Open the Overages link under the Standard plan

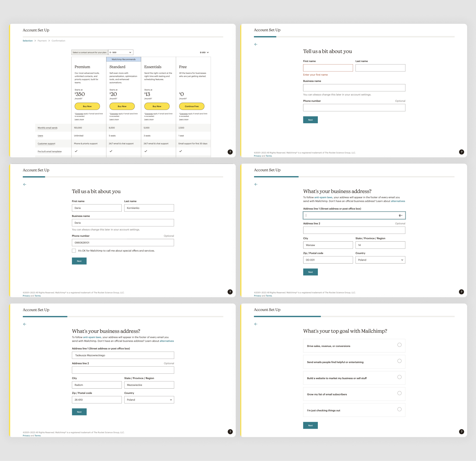114,114
